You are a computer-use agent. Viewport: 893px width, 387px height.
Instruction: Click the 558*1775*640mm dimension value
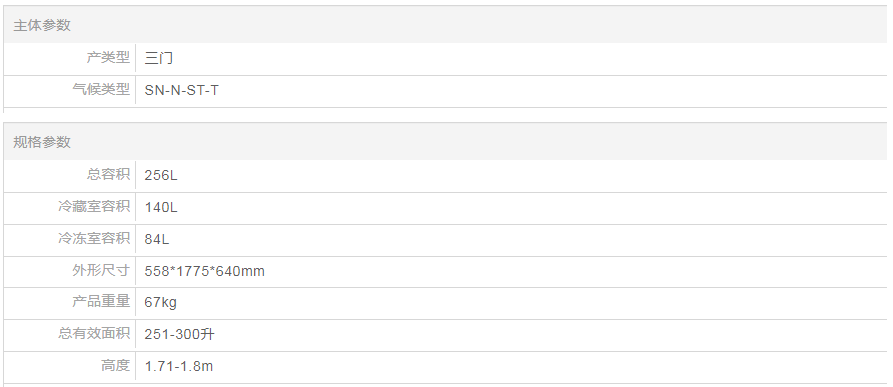pyautogui.click(x=204, y=271)
